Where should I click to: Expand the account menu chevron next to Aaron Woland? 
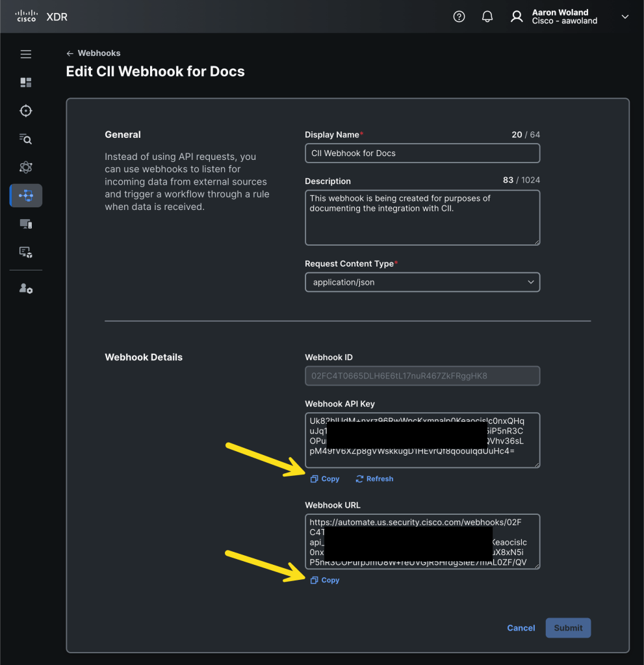[x=625, y=16]
